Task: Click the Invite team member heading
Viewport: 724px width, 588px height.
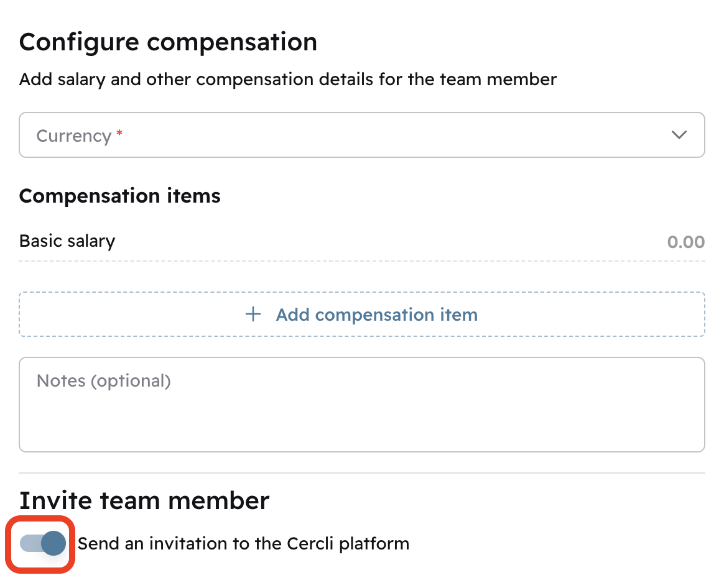Action: tap(144, 500)
